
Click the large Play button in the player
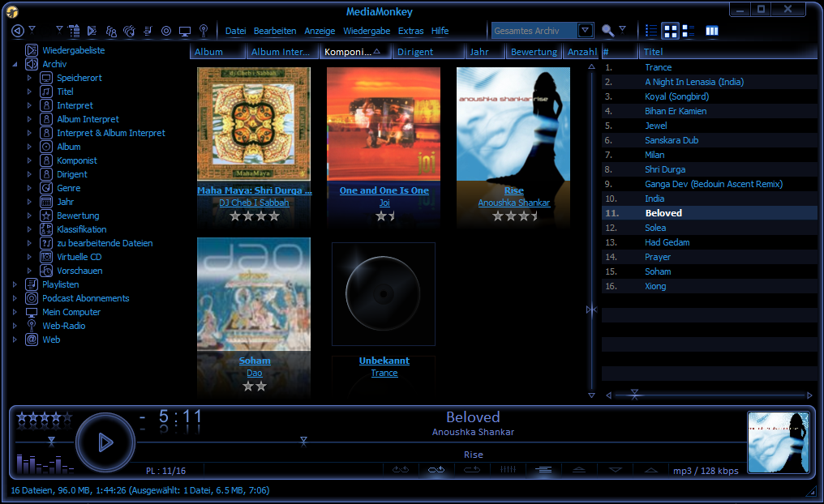click(x=105, y=442)
